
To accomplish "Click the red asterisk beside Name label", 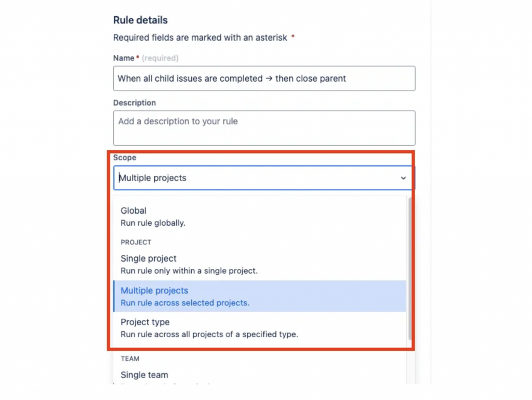I will (138, 57).
